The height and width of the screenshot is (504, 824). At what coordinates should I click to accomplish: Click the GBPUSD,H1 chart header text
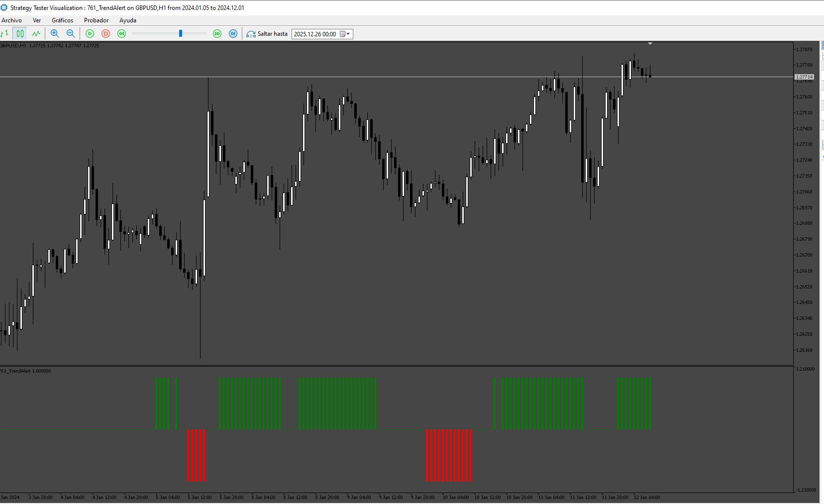pos(13,45)
